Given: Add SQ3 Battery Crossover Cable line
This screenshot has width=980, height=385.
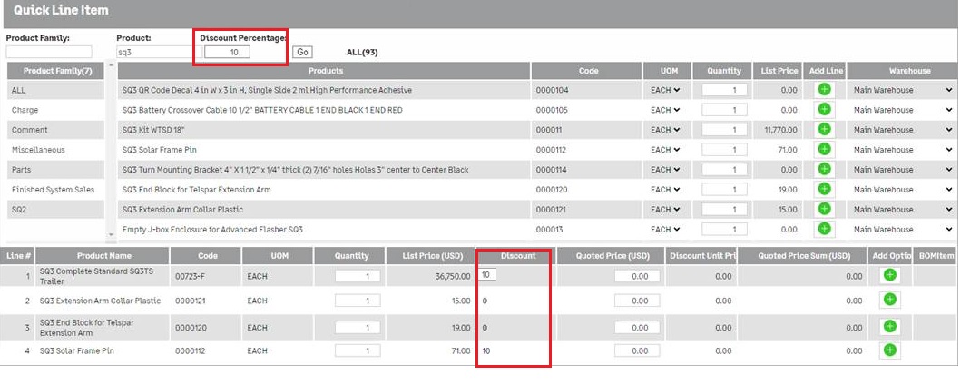Looking at the screenshot, I should coord(824,110).
